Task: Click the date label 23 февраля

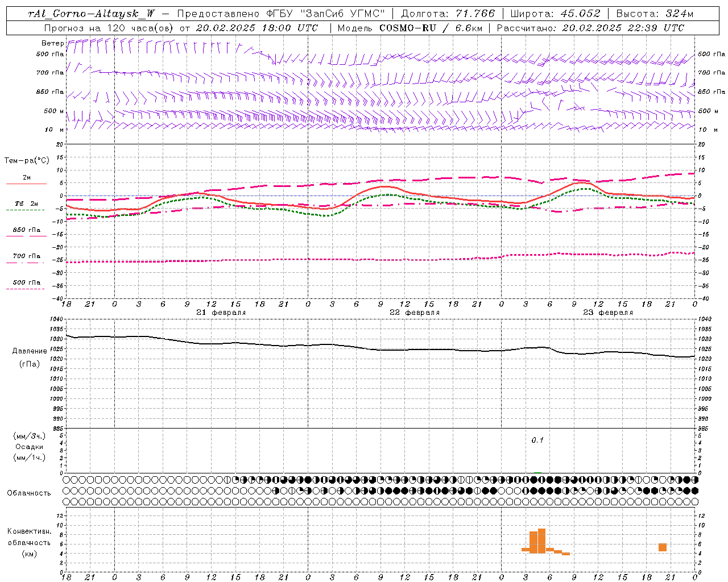Action: 608,313
